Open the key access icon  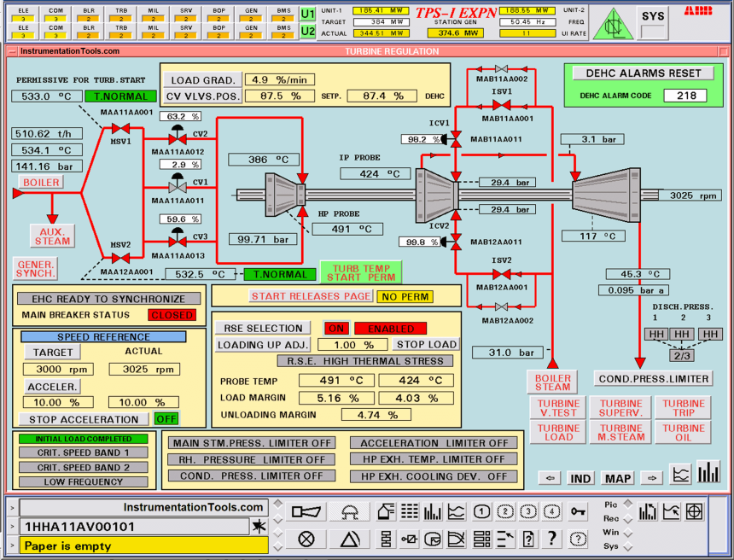pyautogui.click(x=578, y=511)
